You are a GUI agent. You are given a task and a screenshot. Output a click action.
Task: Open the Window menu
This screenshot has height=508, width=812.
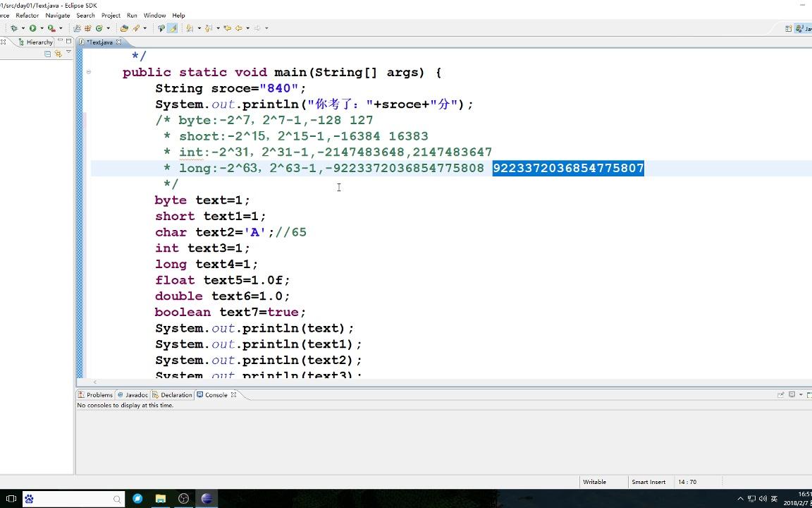point(154,16)
